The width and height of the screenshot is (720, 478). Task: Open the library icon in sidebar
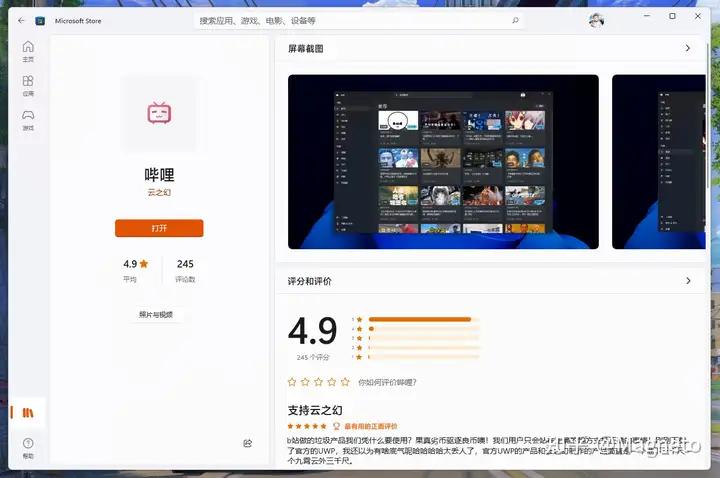[28, 412]
